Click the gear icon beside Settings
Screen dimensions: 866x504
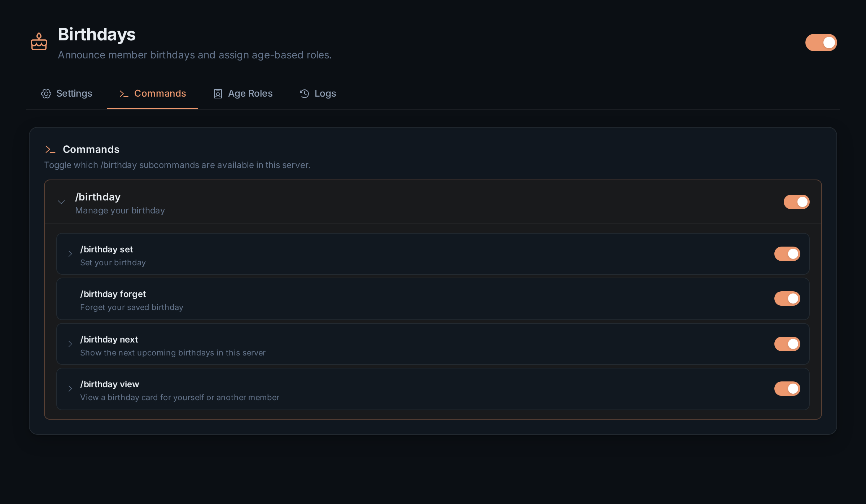46,94
